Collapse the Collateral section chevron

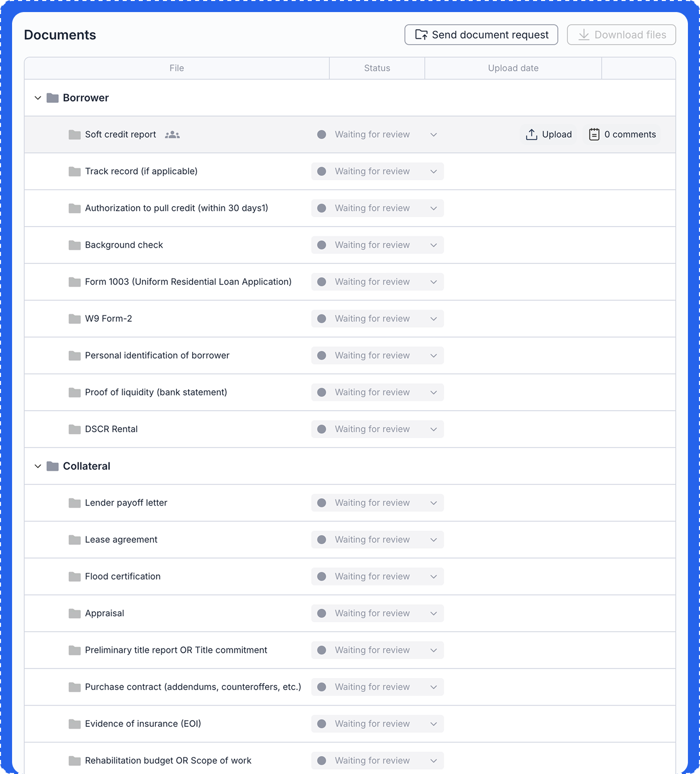coord(38,466)
